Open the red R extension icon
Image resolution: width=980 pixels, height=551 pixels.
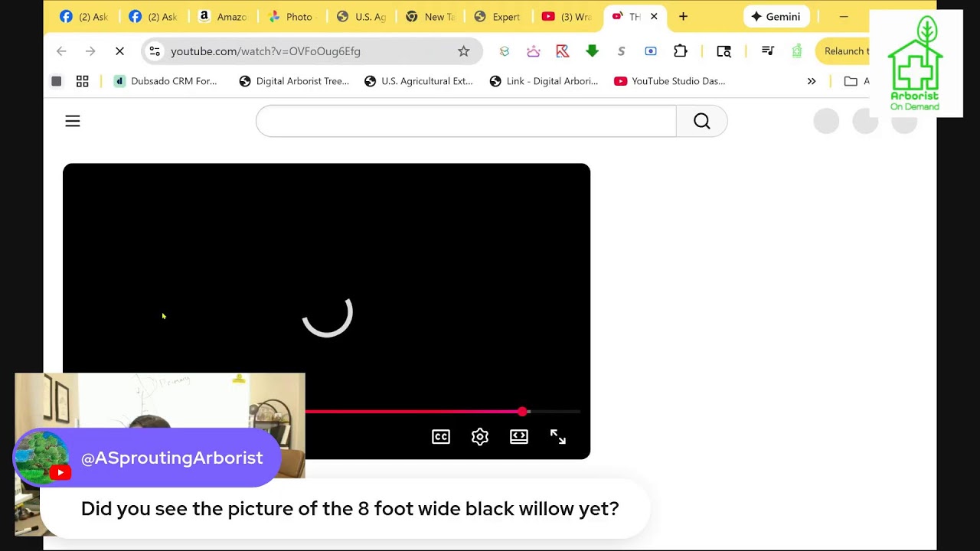(563, 51)
